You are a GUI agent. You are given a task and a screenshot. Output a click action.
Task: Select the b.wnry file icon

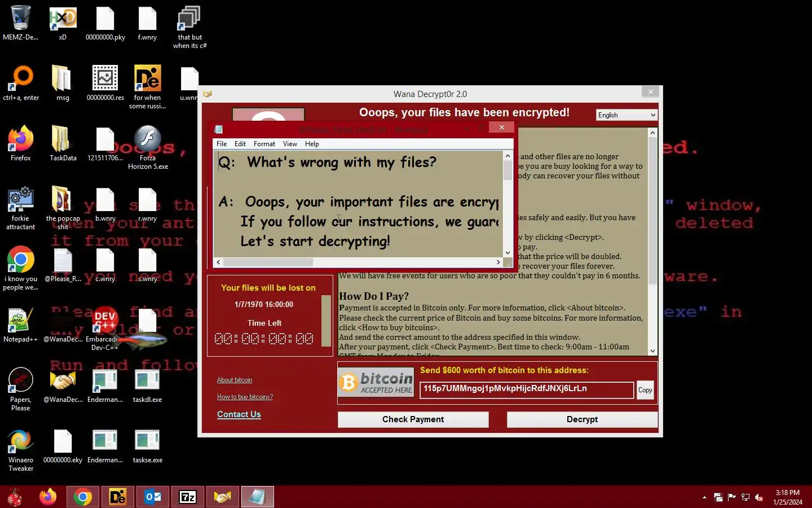pos(105,204)
